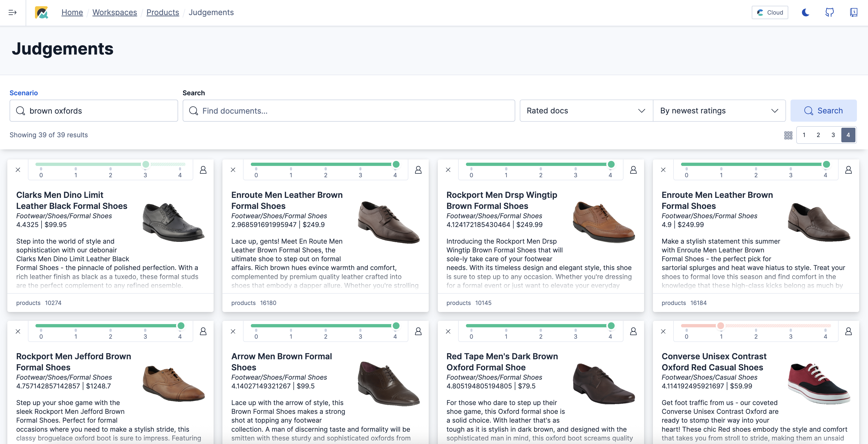Click the grid column layout icon
Viewport: 868px width, 444px height.
pos(788,135)
